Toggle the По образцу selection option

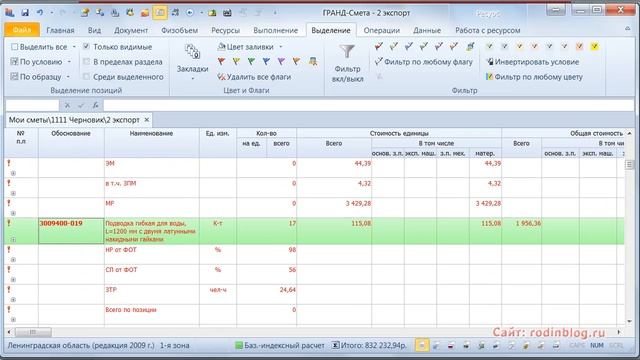pyautogui.click(x=36, y=77)
